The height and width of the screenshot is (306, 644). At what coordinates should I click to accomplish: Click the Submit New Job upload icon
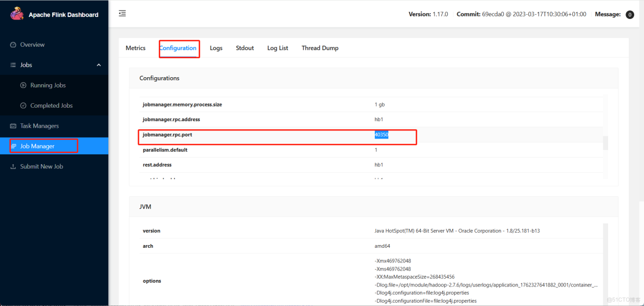[x=13, y=167]
